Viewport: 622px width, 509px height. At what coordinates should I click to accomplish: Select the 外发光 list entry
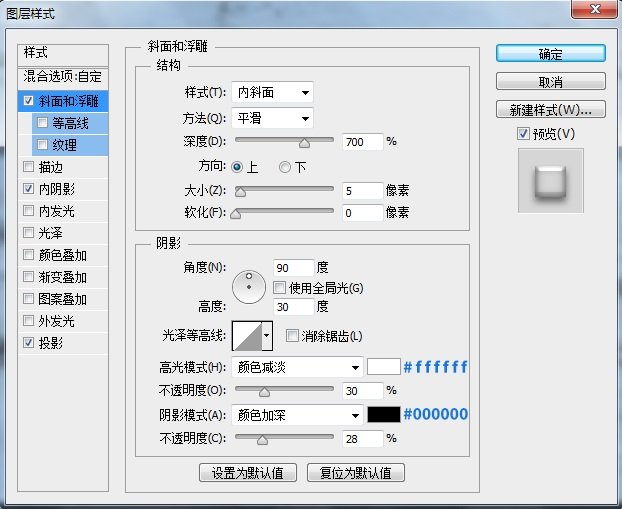pos(63,321)
